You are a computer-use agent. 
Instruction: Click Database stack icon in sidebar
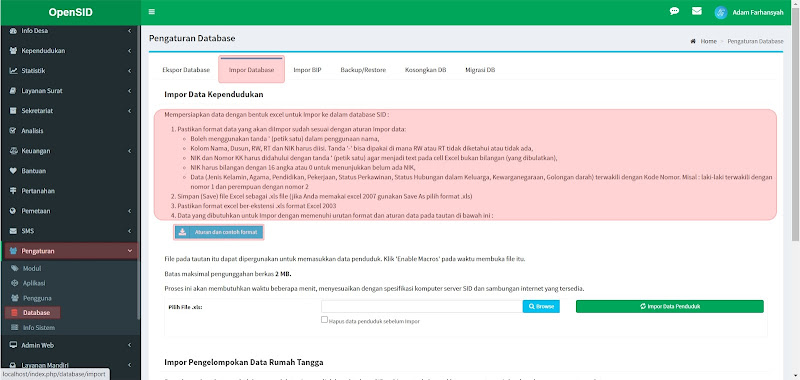(14, 313)
